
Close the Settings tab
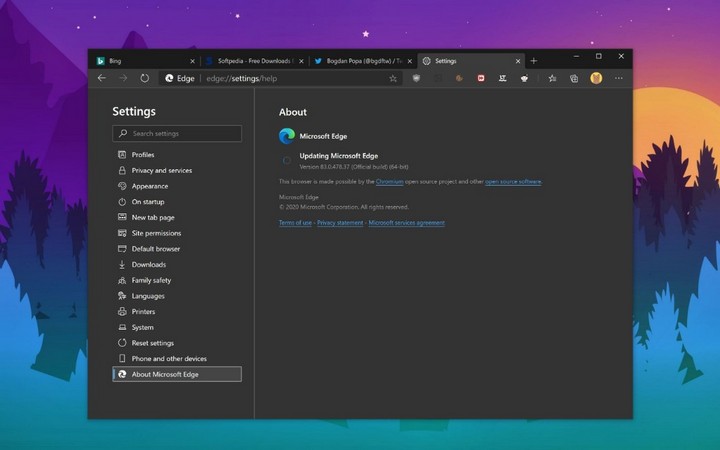(x=517, y=60)
